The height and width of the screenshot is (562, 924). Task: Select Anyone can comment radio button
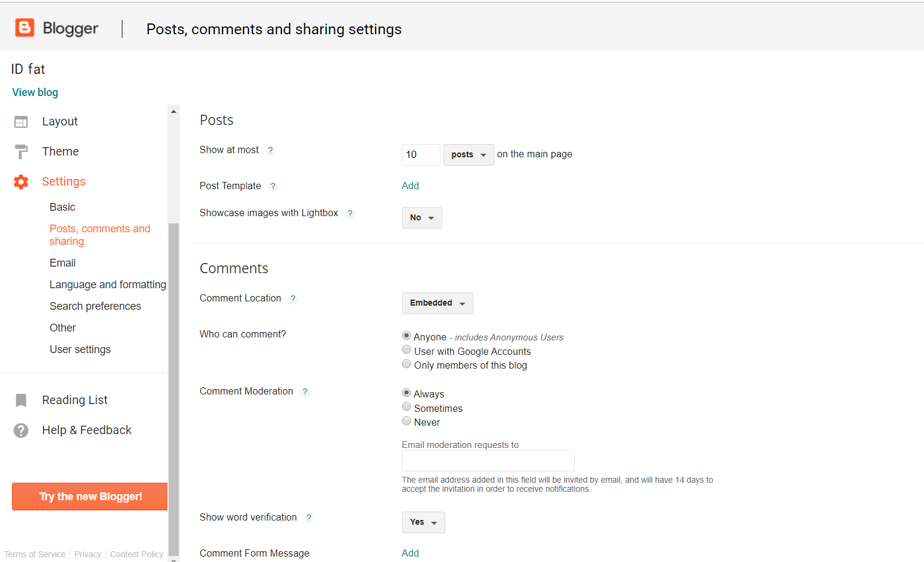point(406,336)
